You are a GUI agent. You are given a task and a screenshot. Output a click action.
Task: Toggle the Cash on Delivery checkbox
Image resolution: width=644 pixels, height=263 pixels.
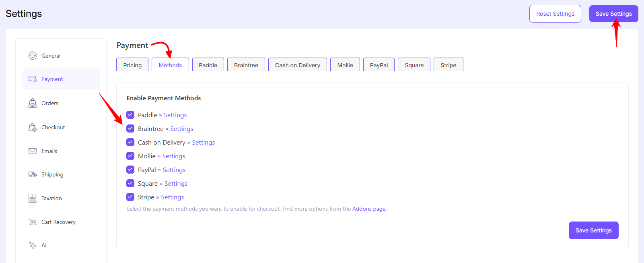click(130, 142)
